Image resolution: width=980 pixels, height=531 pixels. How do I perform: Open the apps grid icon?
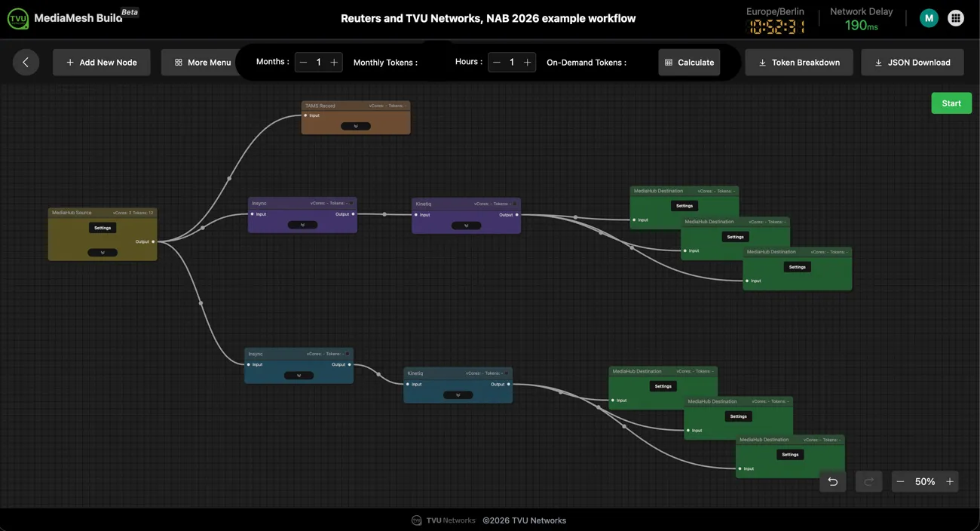pyautogui.click(x=955, y=18)
